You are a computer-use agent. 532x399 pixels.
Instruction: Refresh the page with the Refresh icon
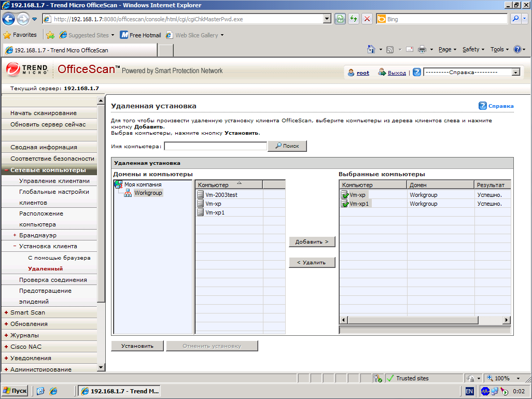click(x=354, y=19)
